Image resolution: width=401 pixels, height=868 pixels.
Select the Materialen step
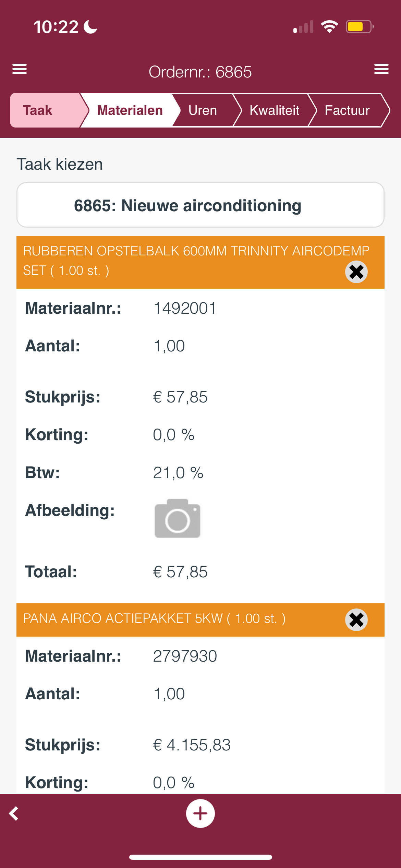130,110
